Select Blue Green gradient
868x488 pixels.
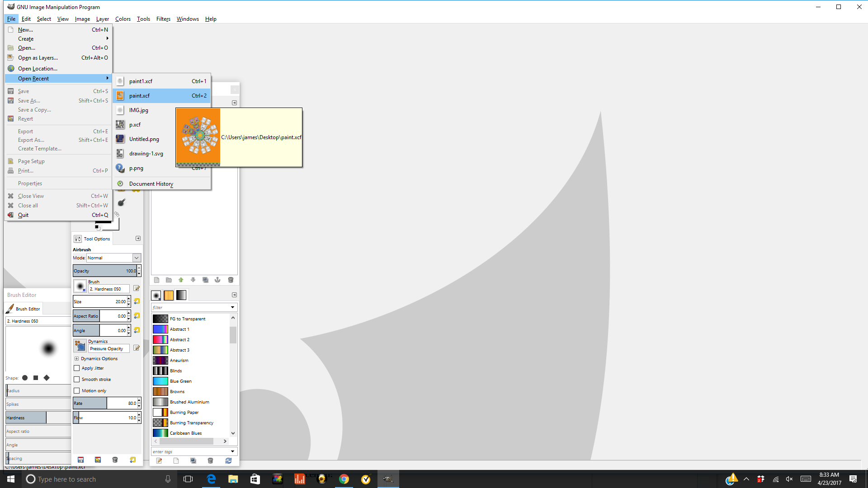[190, 381]
